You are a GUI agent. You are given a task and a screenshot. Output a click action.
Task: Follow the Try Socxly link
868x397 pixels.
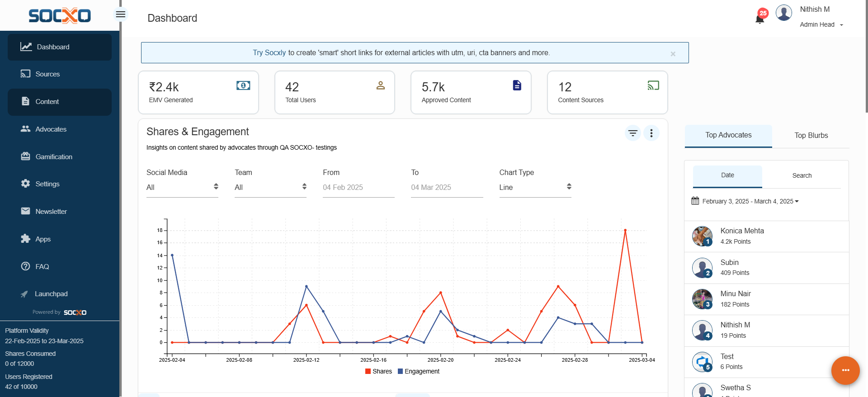pos(269,53)
